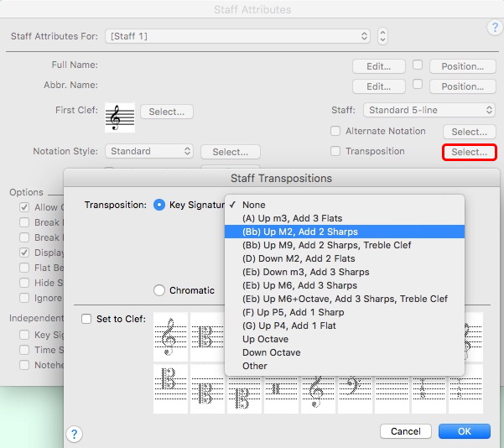The image size is (504, 448).
Task: Choose the top-row alto C clef thumbnail
Action: [206, 337]
